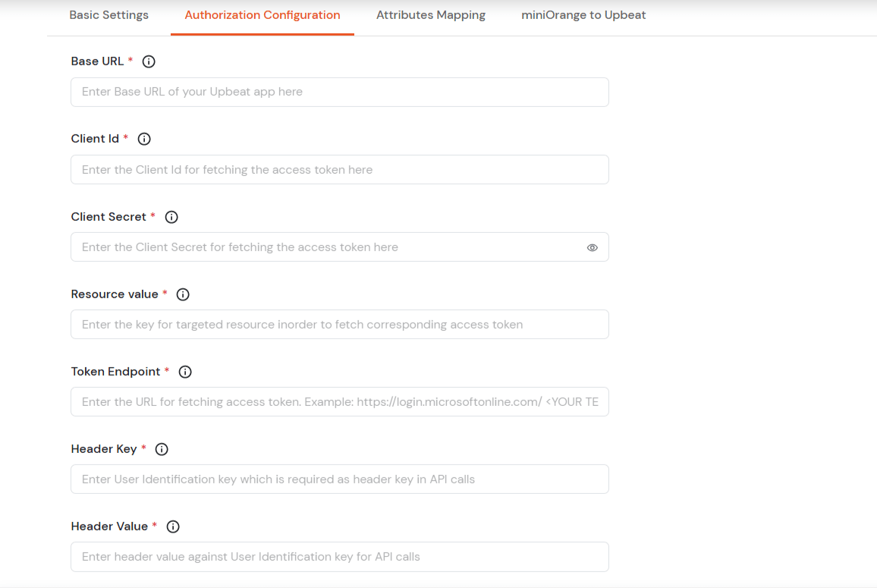Image resolution: width=877 pixels, height=588 pixels.
Task: Go to the miniOrange to Upbeat tab
Action: click(583, 15)
